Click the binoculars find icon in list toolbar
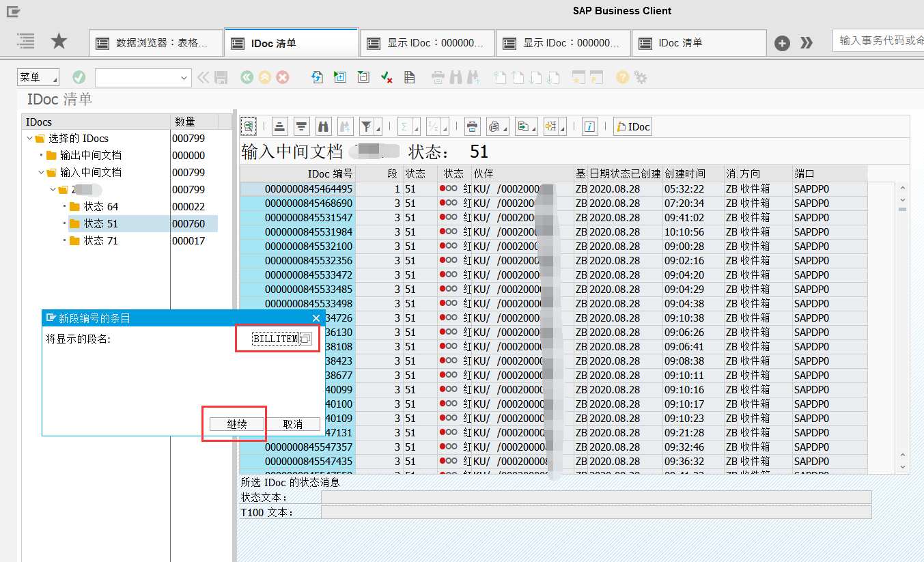Image resolution: width=924 pixels, height=562 pixels. [x=324, y=126]
